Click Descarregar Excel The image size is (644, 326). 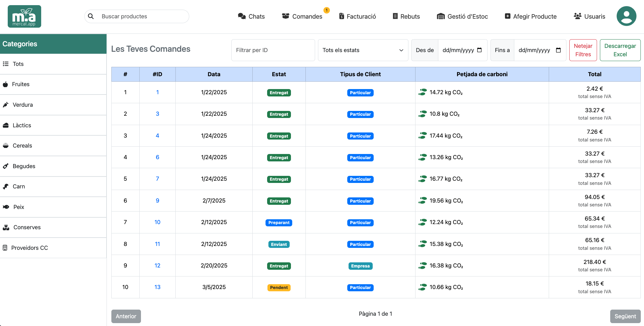pyautogui.click(x=620, y=50)
